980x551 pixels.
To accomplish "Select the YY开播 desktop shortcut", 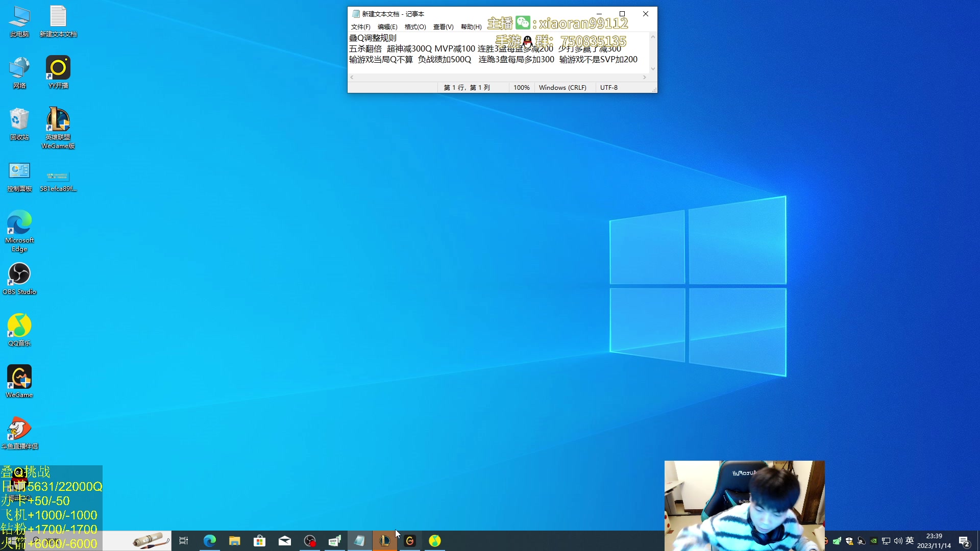I will coord(58,72).
